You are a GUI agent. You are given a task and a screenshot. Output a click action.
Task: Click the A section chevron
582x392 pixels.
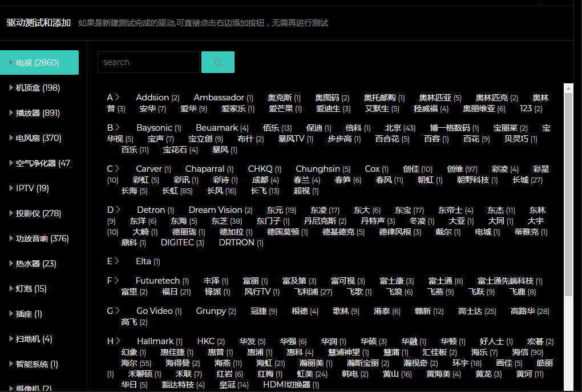tap(118, 97)
